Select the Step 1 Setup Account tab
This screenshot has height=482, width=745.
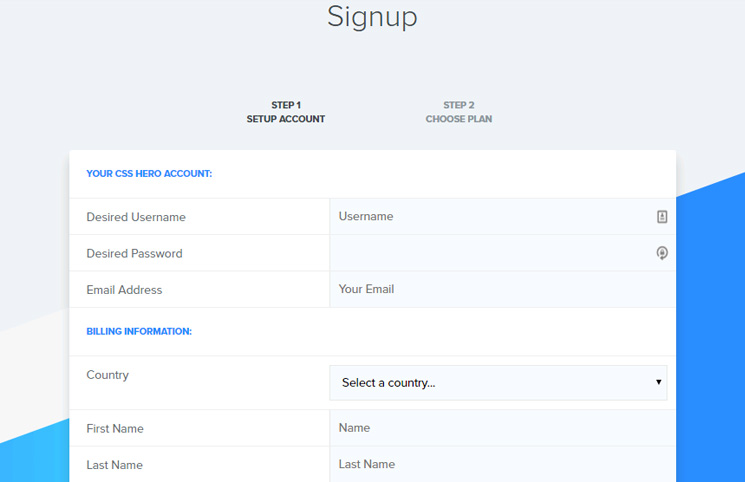286,112
